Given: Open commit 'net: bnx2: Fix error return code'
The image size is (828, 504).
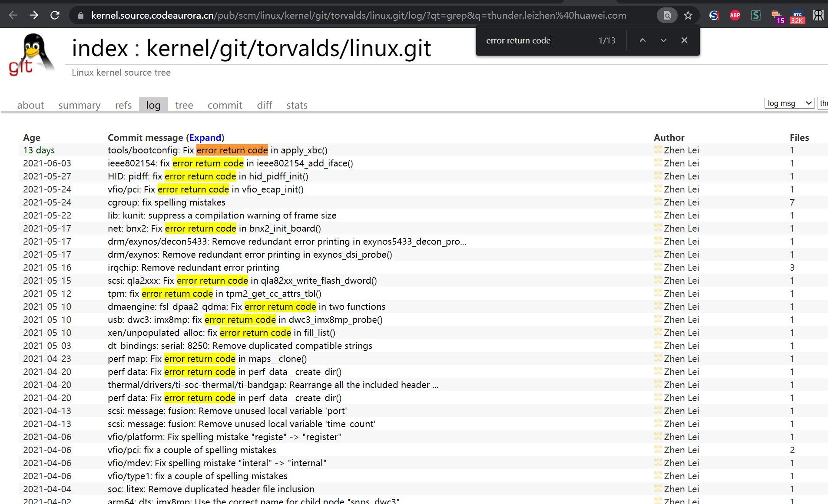Looking at the screenshot, I should tap(214, 229).
